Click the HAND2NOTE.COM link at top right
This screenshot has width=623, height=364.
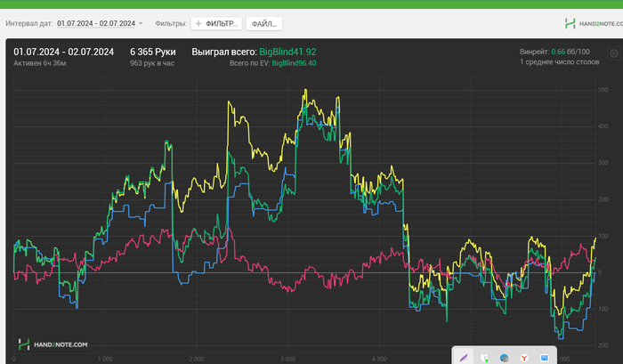point(601,23)
